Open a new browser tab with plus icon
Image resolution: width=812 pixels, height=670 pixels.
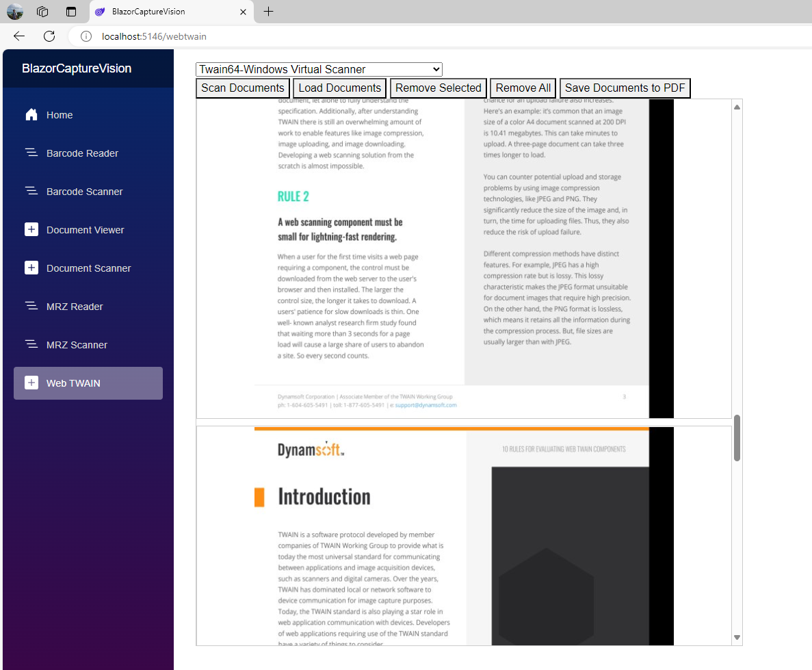tap(268, 12)
